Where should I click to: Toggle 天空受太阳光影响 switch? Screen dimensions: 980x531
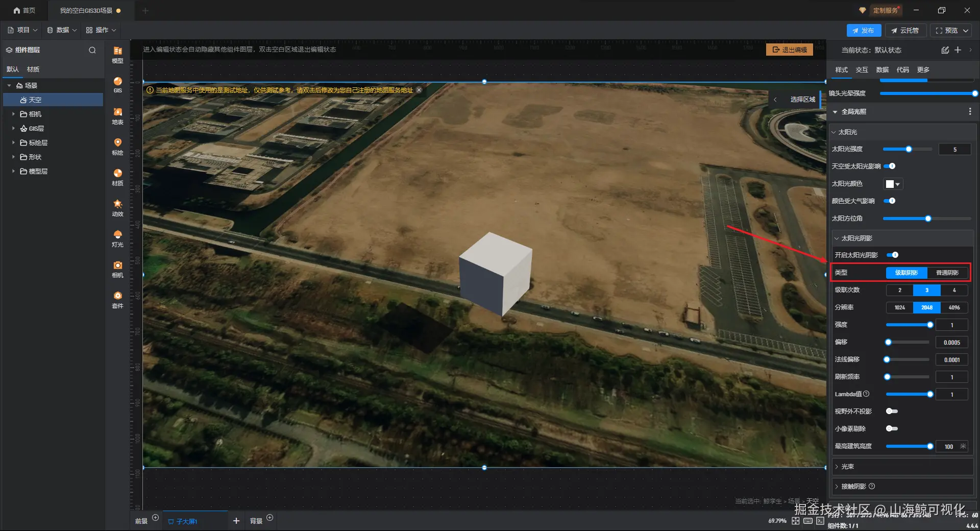click(x=890, y=166)
